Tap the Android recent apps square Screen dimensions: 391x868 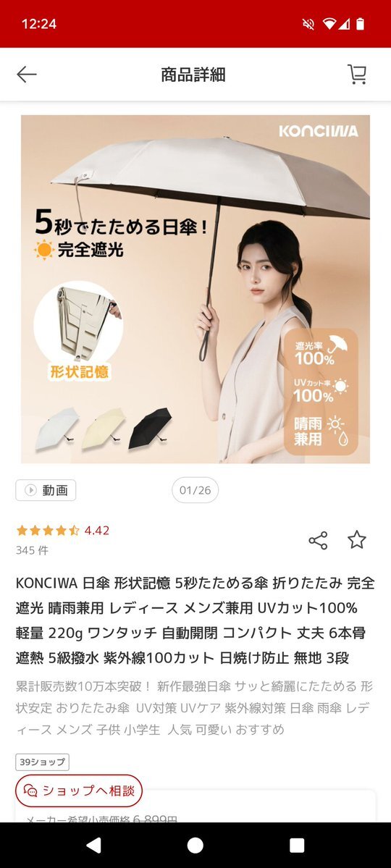[x=297, y=845]
